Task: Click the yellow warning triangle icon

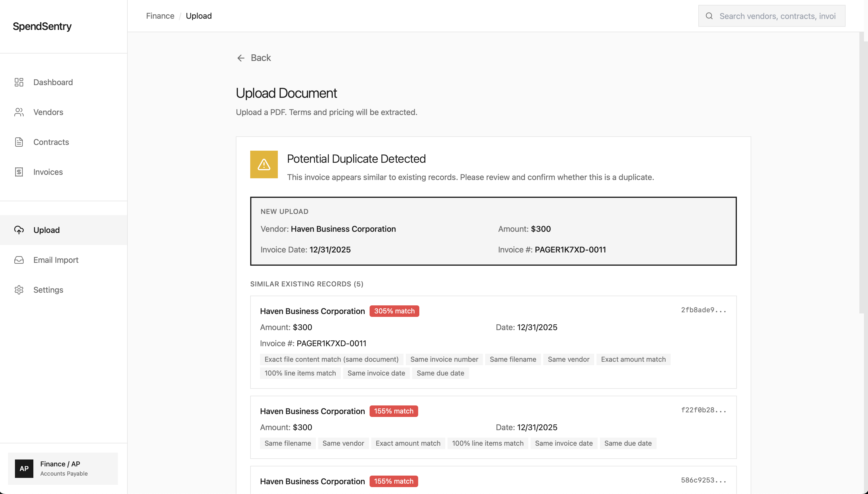Action: point(264,164)
